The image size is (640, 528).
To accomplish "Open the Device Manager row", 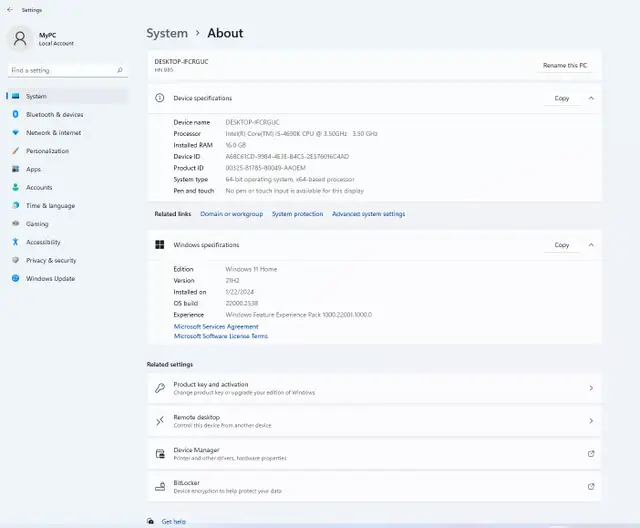I will click(374, 454).
